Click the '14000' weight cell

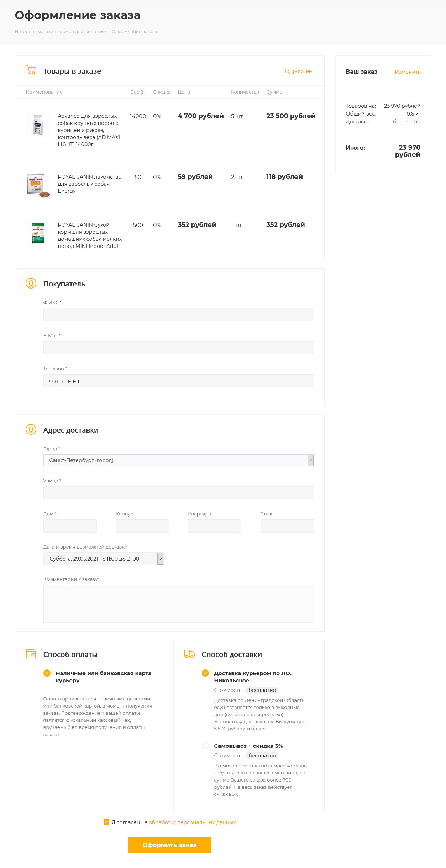[138, 116]
